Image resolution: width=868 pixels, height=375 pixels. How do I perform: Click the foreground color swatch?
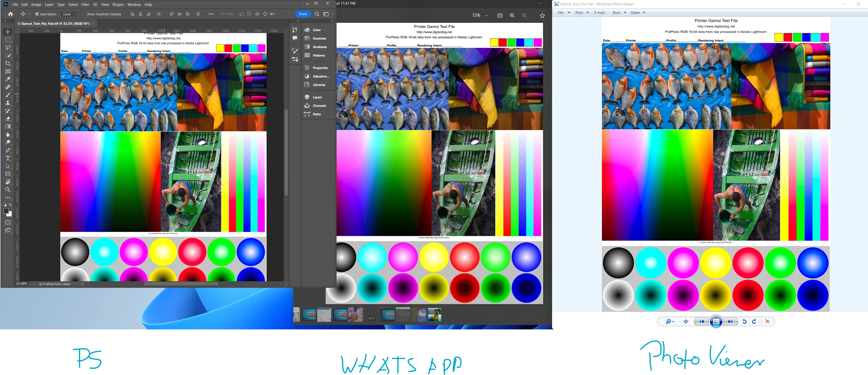click(6, 211)
